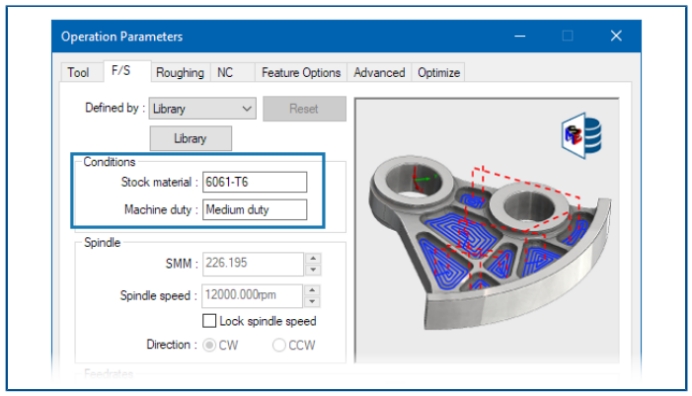The image size is (692, 396).
Task: Switch to the Roughing tab
Action: (180, 72)
